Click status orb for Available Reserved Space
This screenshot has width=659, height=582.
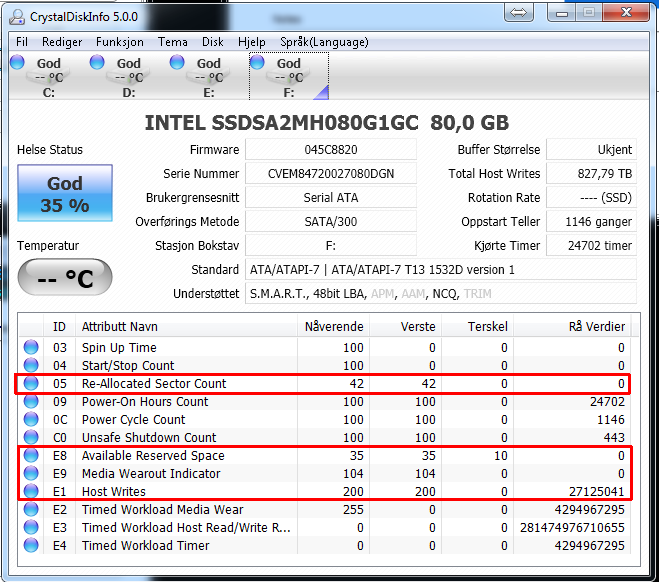(31, 456)
